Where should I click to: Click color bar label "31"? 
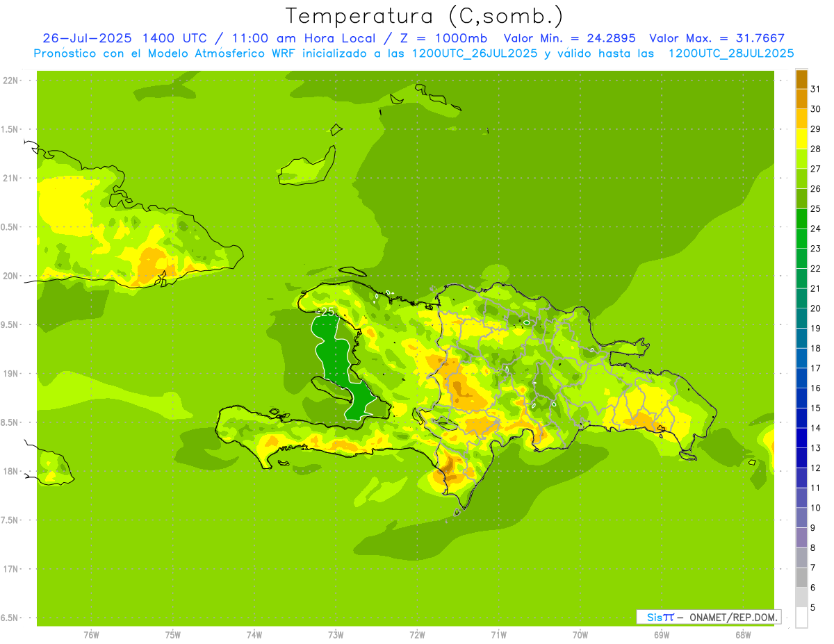click(816, 89)
